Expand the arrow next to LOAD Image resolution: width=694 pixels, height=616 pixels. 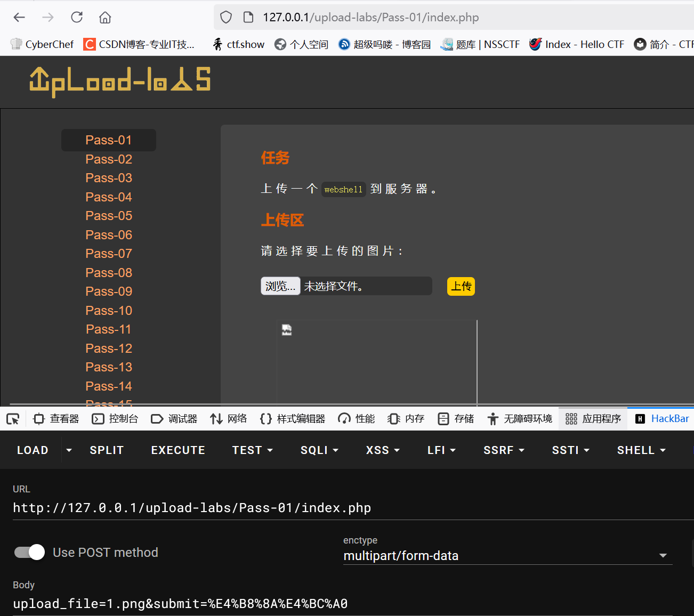coord(69,450)
